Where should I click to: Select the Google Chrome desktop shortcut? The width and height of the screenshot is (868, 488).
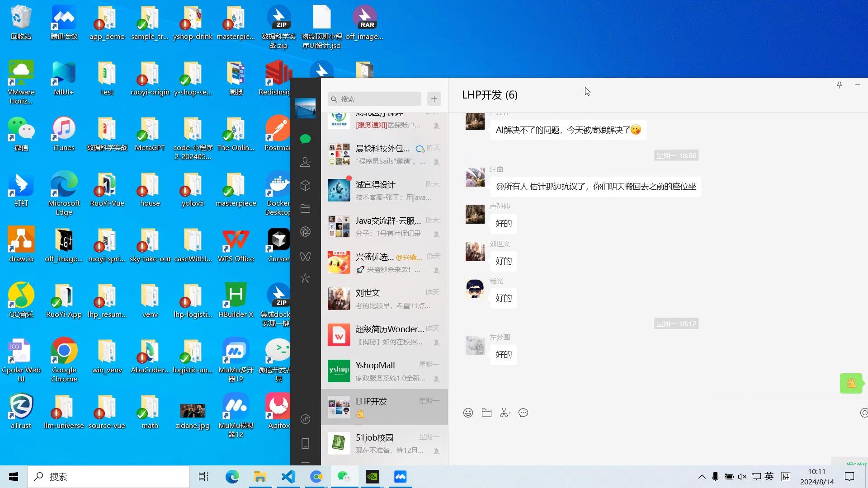tap(64, 360)
